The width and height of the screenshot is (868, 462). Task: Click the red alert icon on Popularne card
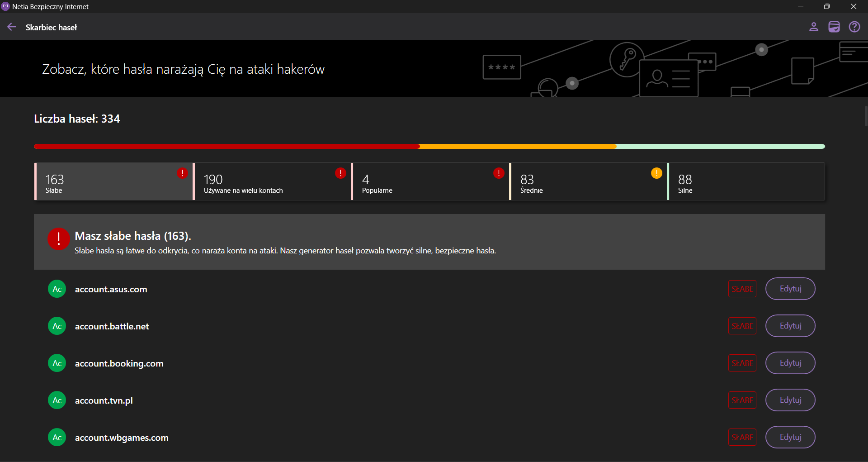point(499,173)
